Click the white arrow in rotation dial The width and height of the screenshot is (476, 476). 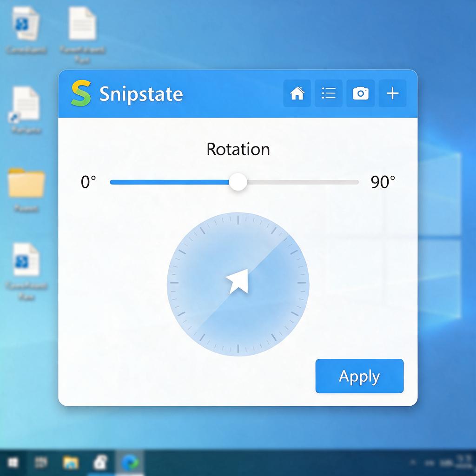point(238,281)
